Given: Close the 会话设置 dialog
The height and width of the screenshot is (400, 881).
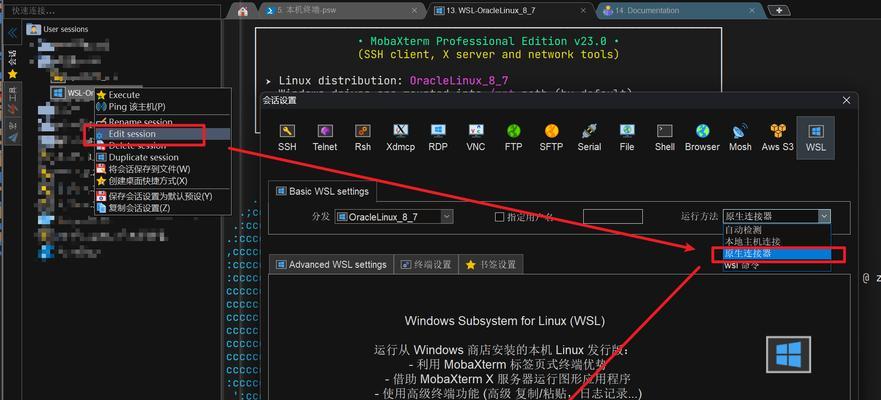Looking at the screenshot, I should tap(846, 101).
